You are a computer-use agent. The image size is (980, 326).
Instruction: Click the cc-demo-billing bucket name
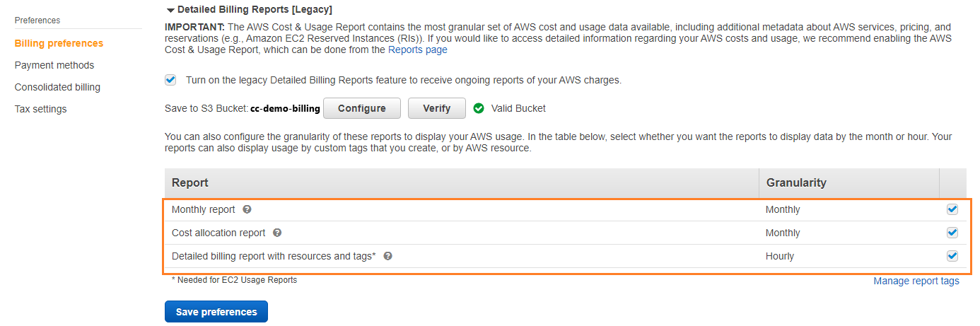pos(285,109)
